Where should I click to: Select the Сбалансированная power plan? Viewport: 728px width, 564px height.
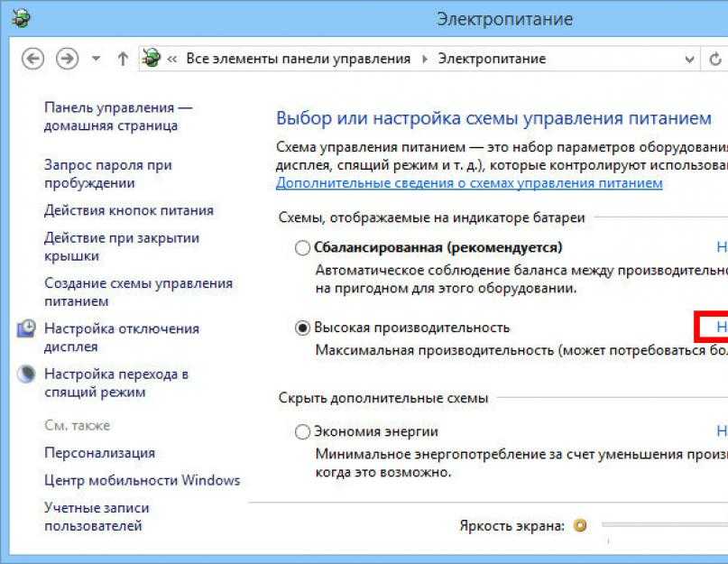(302, 247)
